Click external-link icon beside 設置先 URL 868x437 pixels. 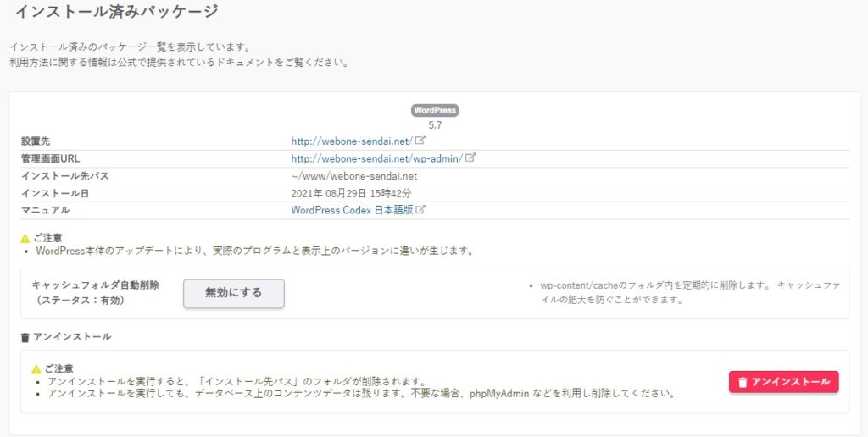(420, 141)
